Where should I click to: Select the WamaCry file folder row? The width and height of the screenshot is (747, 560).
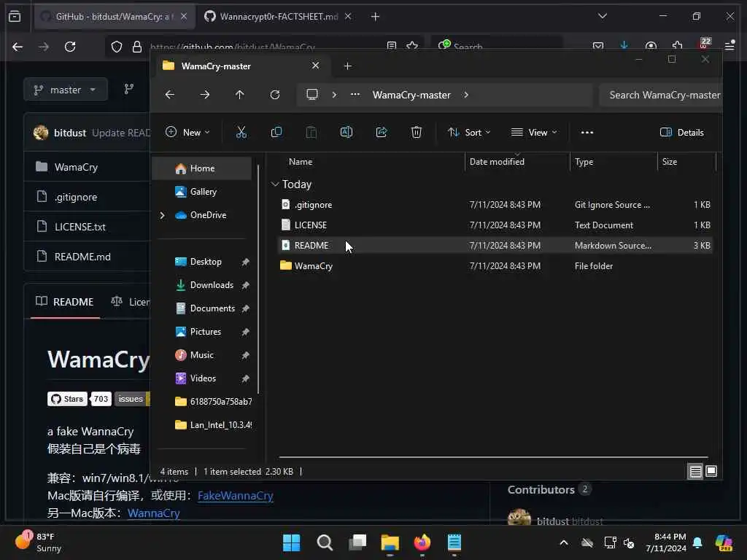(495, 266)
